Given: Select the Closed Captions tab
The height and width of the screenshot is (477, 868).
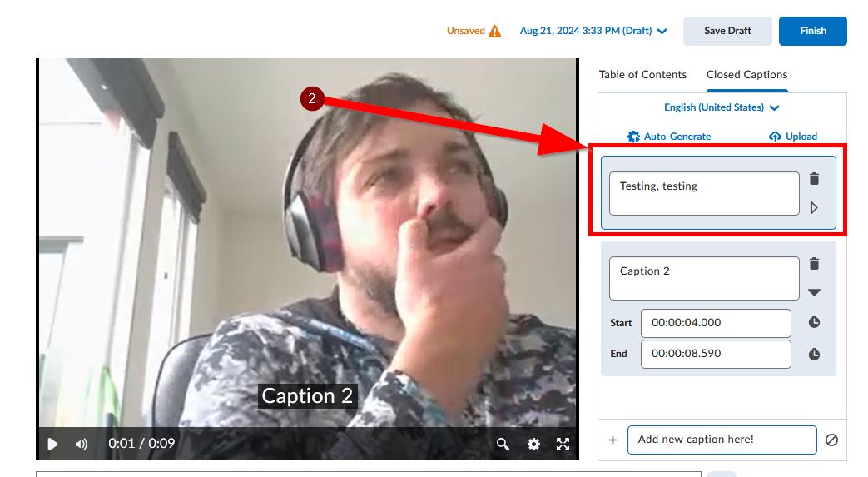Looking at the screenshot, I should tap(746, 75).
